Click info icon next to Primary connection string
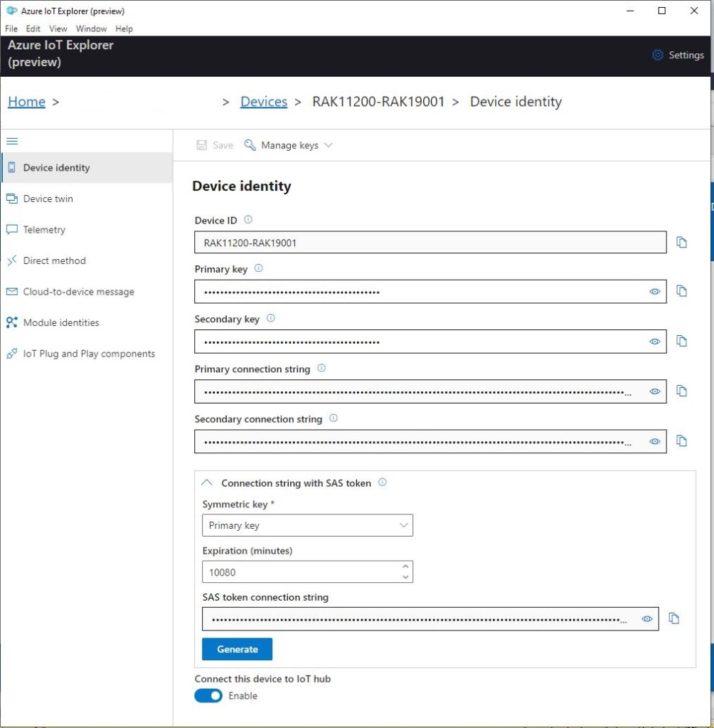 (321, 369)
